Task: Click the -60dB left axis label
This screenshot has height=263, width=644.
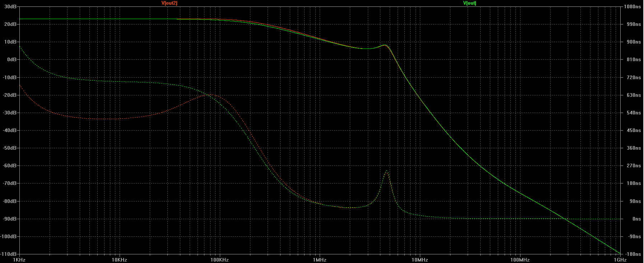Action: (10, 166)
